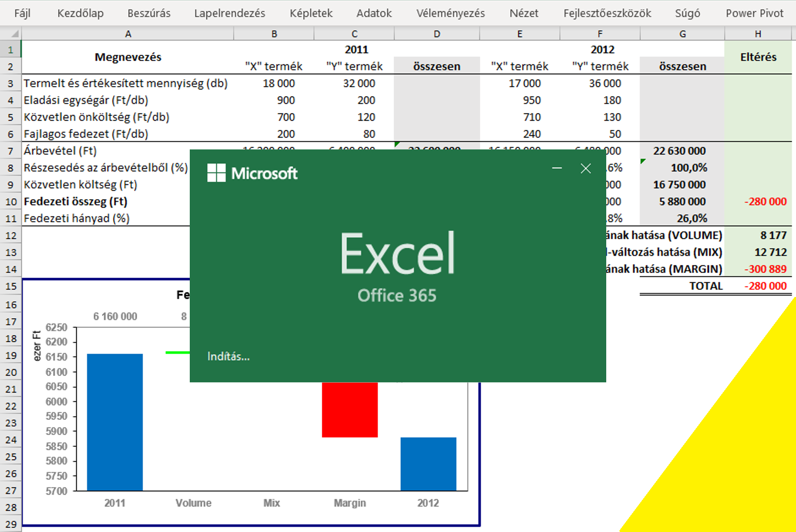
Task: Click the 8 177 VOLUME effect cell
Action: click(758, 235)
